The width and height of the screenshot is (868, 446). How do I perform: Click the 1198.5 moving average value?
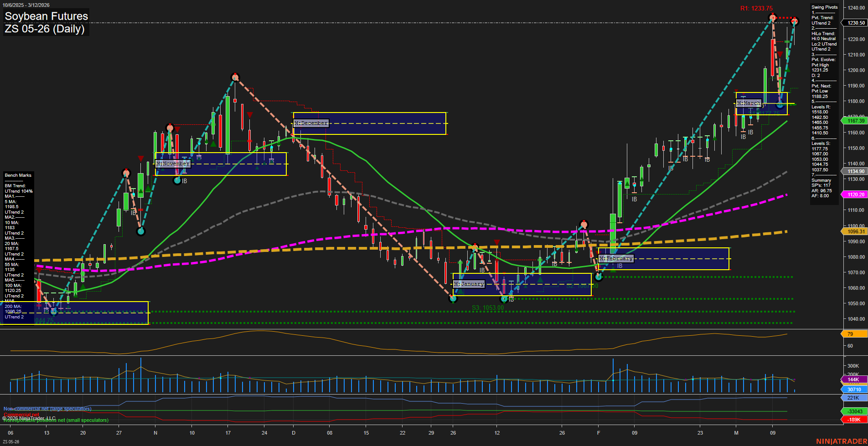coord(11,207)
